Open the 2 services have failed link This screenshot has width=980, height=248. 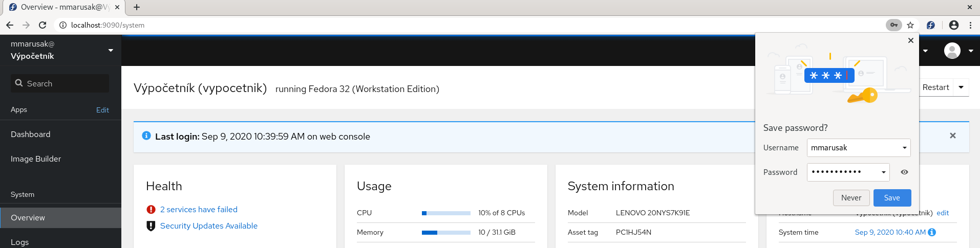coord(199,210)
